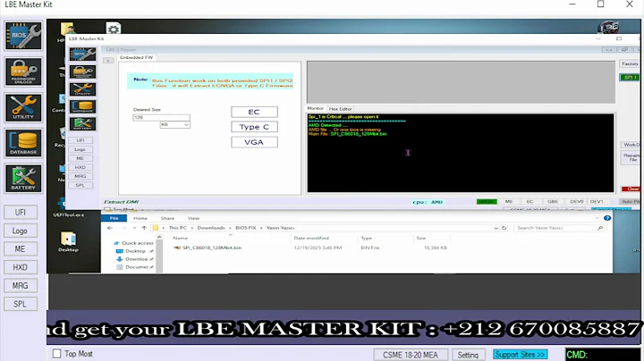Click the search magnifier in Explorer

coord(600,228)
